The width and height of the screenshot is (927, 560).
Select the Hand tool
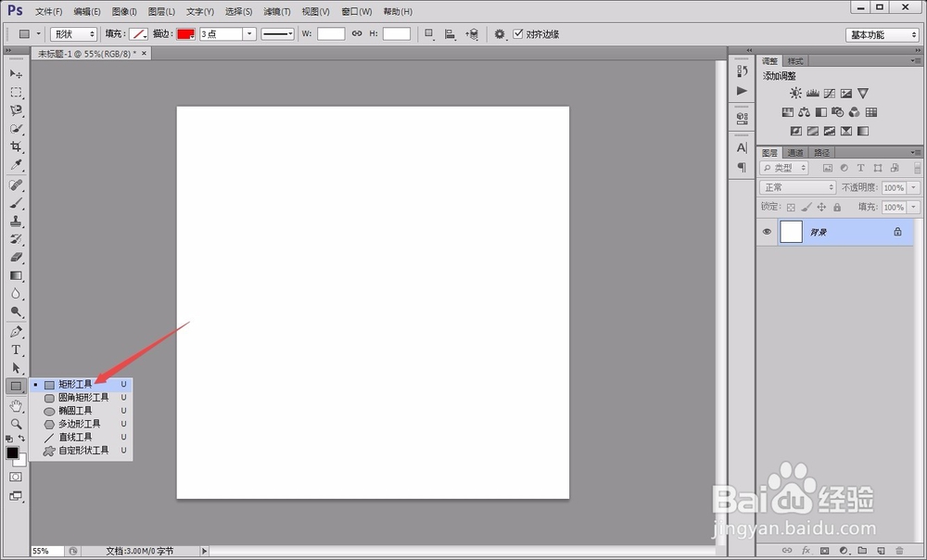click(x=16, y=405)
